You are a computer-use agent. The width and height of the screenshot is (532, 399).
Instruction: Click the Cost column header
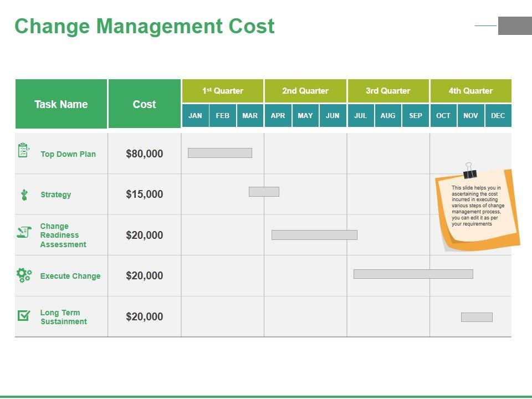point(145,104)
